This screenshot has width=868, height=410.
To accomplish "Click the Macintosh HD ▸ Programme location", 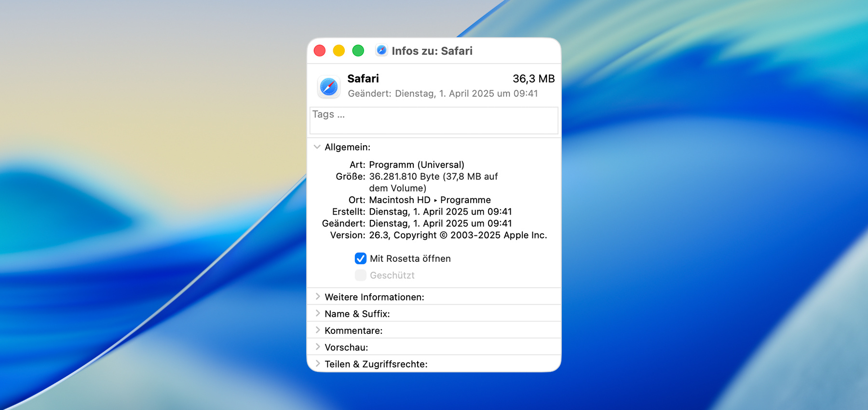I will [430, 200].
